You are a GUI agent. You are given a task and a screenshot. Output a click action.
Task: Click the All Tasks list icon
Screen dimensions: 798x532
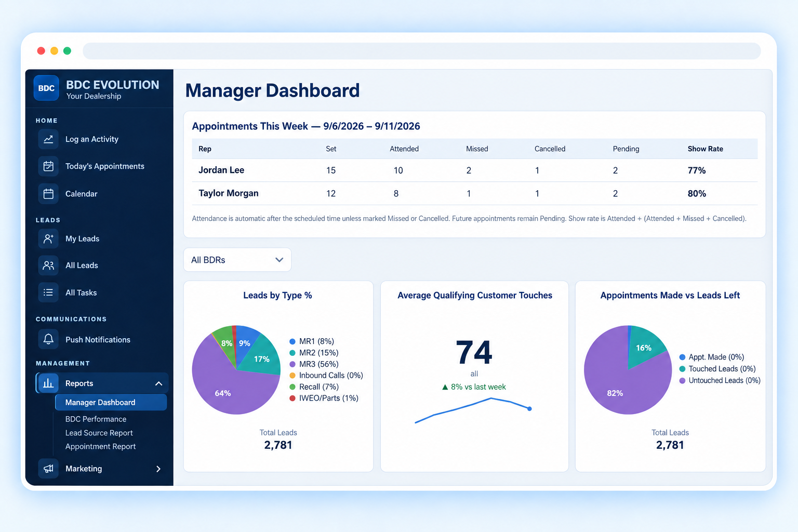point(48,292)
